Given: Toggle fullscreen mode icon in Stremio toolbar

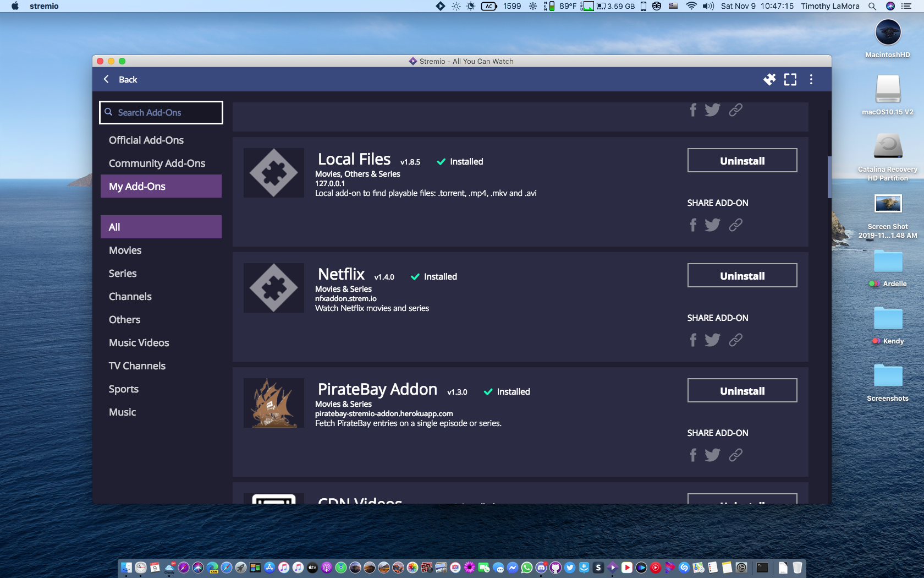Looking at the screenshot, I should [x=790, y=79].
